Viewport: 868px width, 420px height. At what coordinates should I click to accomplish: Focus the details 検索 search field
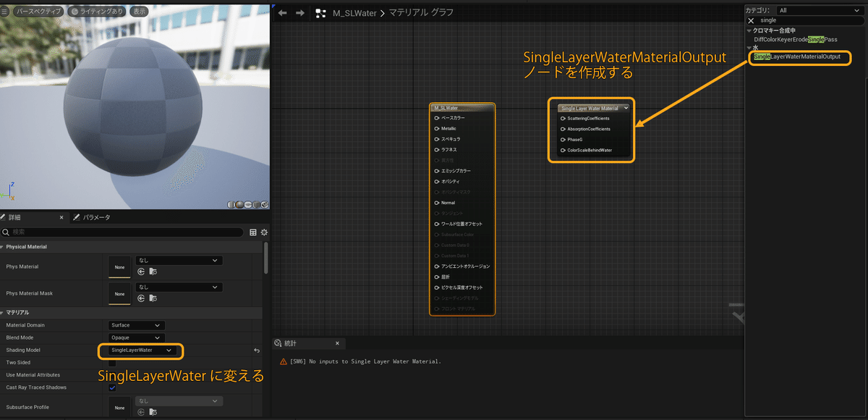122,232
